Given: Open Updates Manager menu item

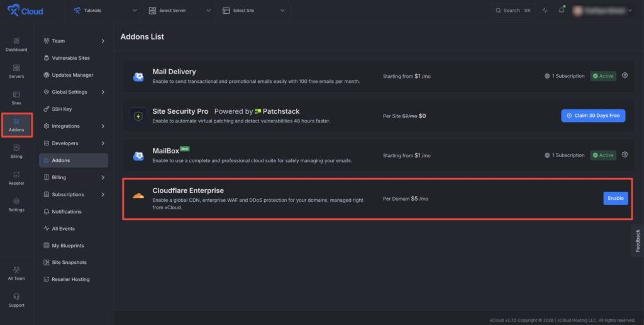Looking at the screenshot, I should 74,75.
